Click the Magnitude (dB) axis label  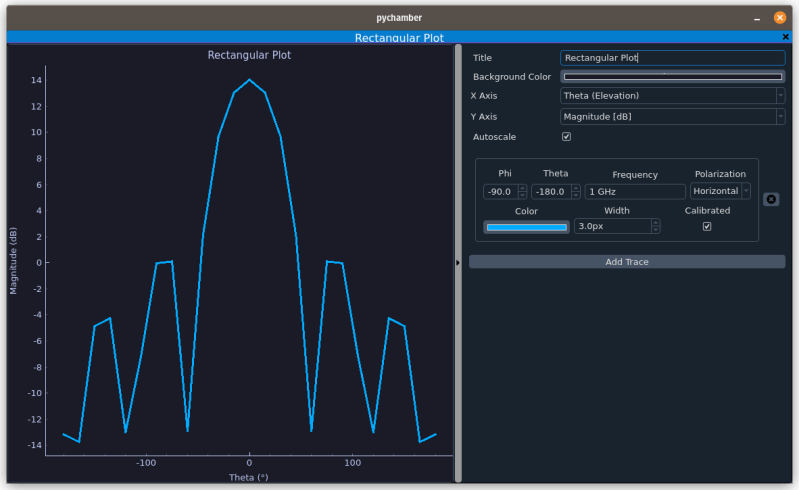(13, 261)
